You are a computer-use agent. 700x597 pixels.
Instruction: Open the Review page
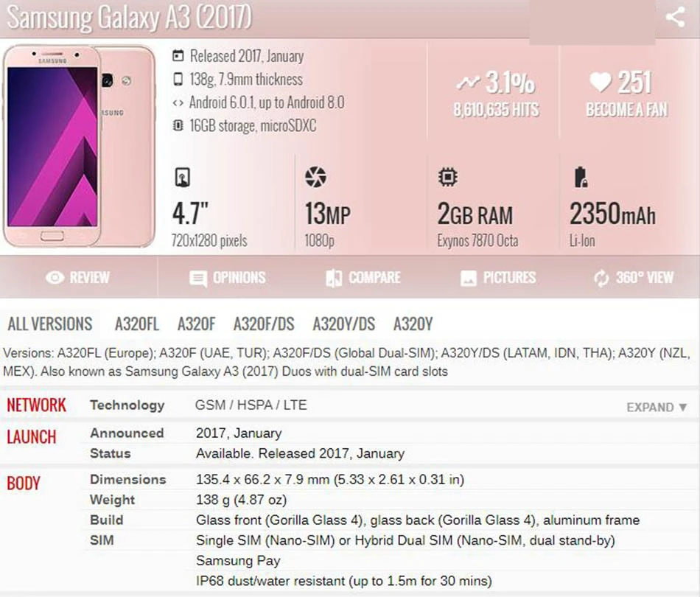click(79, 277)
